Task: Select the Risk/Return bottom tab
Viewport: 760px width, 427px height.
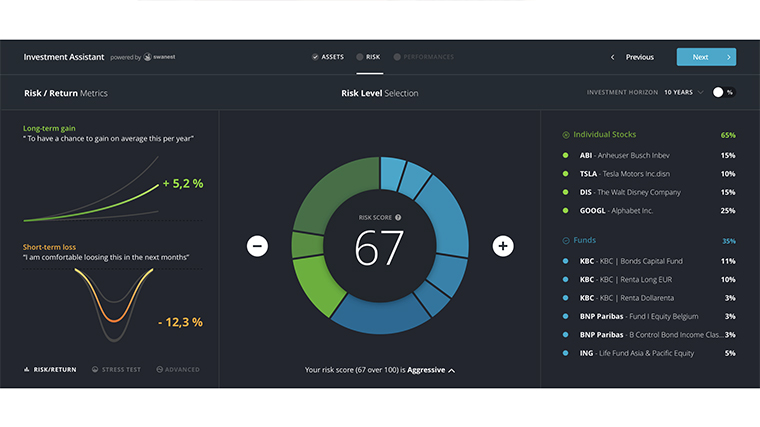Action: (50, 369)
